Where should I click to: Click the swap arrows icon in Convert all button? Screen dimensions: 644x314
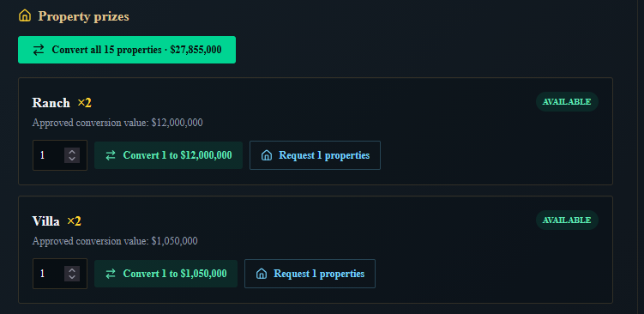[x=39, y=50]
